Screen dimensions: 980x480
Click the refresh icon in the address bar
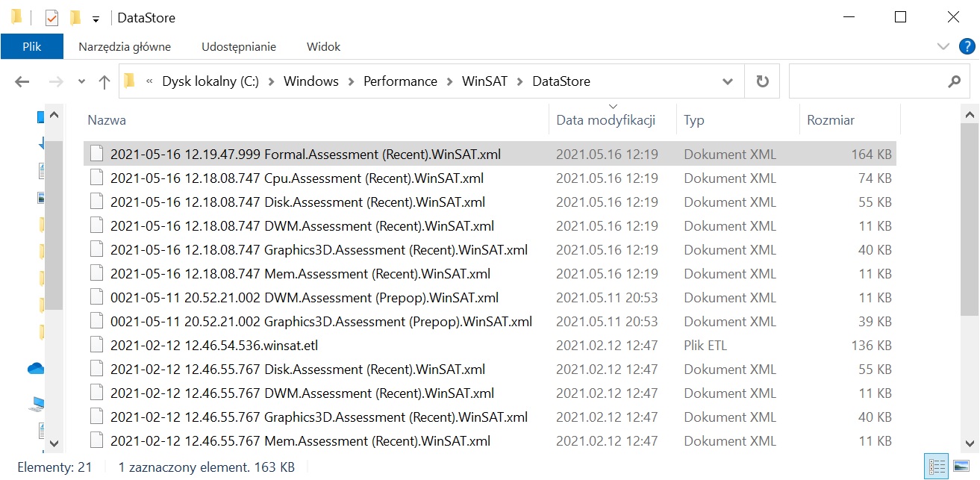(x=762, y=81)
